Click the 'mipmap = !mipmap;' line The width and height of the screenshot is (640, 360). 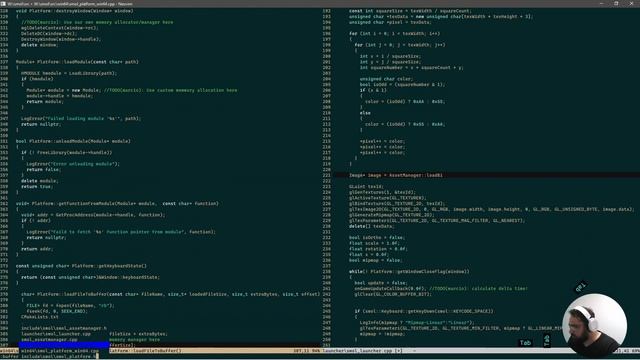382,334
